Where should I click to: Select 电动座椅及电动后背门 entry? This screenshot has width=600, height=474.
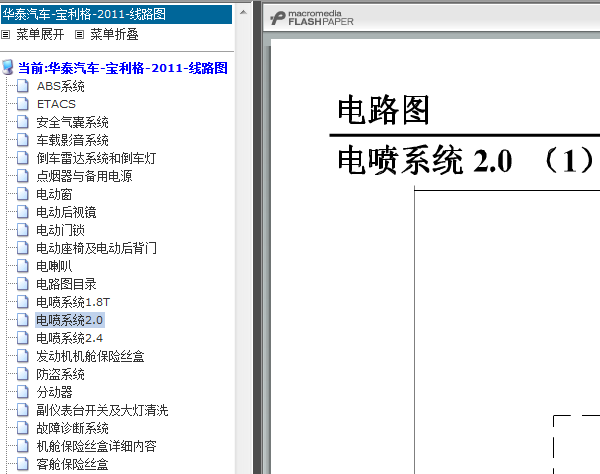pos(96,248)
